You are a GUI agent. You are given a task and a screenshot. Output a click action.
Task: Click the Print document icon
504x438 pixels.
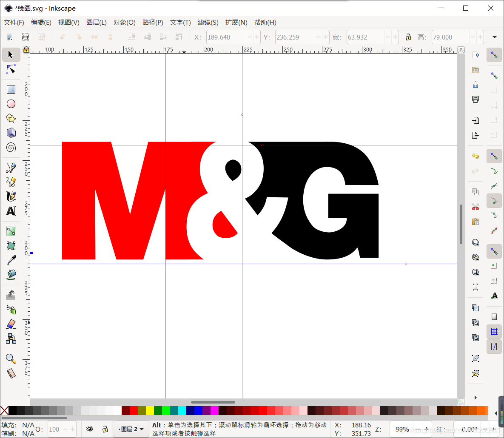[476, 100]
